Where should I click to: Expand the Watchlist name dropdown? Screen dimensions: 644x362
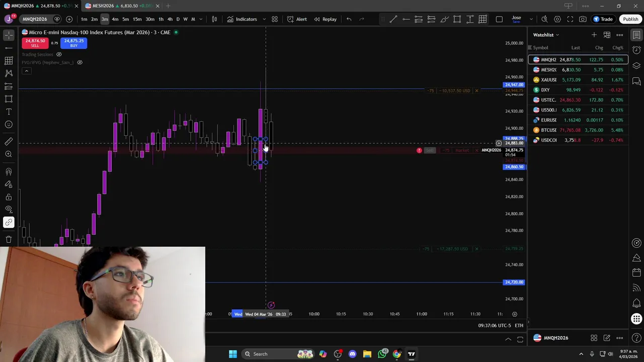tap(546, 35)
